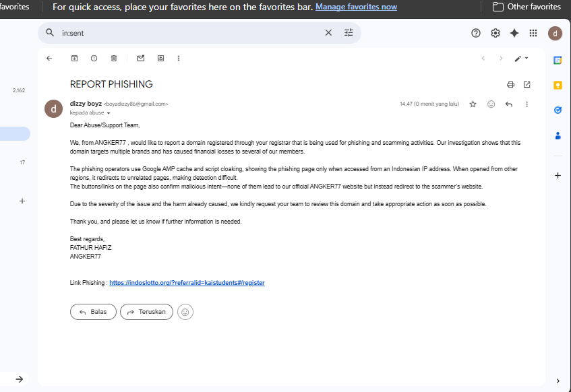571x392 pixels.
Task: Expand the 'kepada abuse' recipient details
Action: (108, 113)
